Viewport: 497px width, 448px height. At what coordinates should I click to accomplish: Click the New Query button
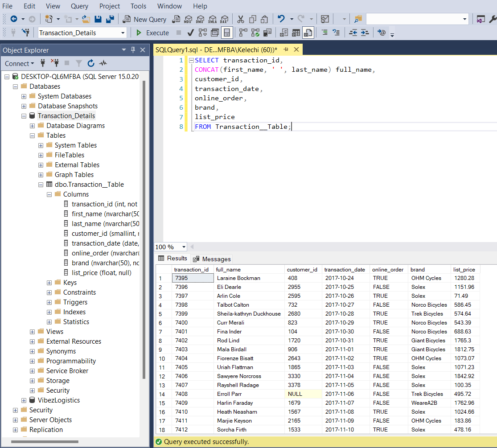144,19
